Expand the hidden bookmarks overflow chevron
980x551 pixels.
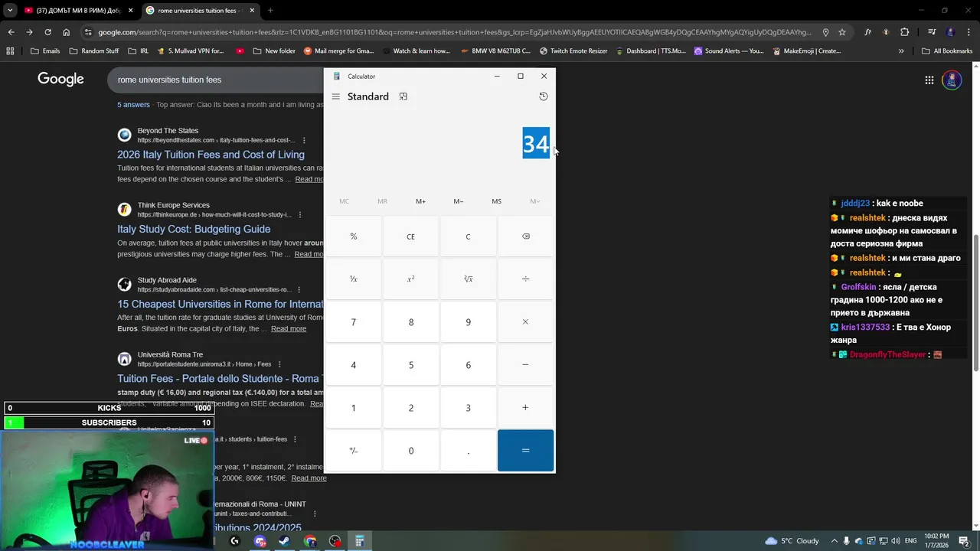(x=901, y=51)
